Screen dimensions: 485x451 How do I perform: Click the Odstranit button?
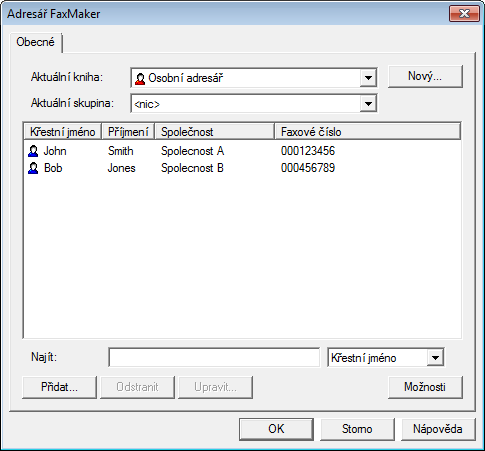point(137,387)
